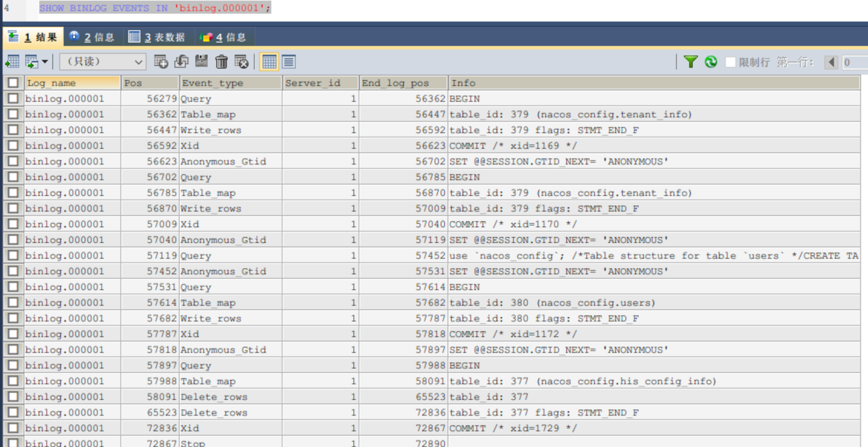This screenshot has width=868, height=447.
Task: Enable the 限制行 limit rows checkbox
Action: pyautogui.click(x=730, y=62)
